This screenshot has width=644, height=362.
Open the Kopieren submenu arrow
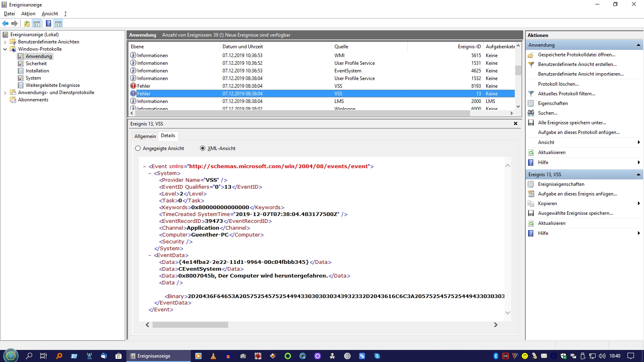coord(639,204)
